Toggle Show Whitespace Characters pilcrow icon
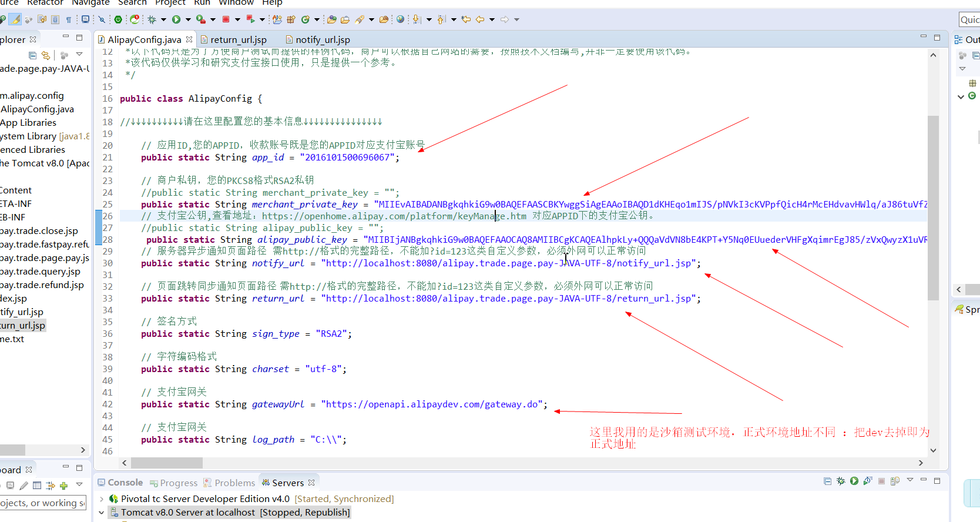Image resolution: width=980 pixels, height=522 pixels. (x=69, y=19)
